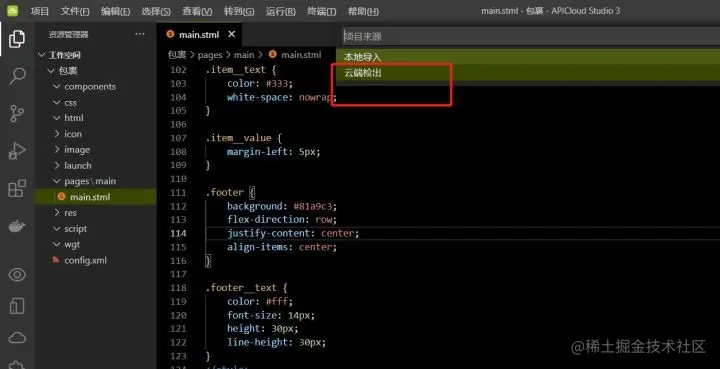Select main.stml in the file tree
Screen dimensions: 720x369
(96, 197)
